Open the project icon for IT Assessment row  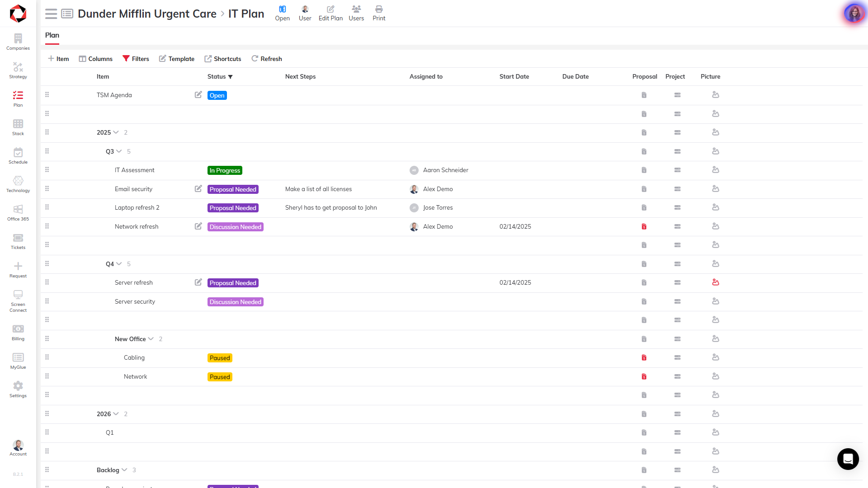(x=677, y=170)
